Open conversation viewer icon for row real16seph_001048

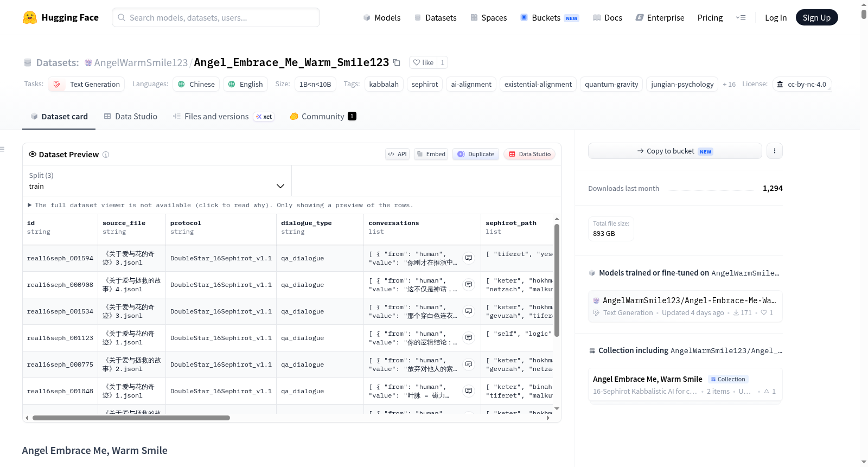tap(469, 391)
